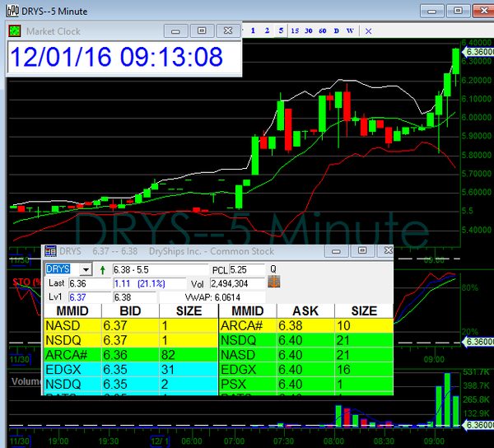Click the green Market Clock window icon
This screenshot has width=494, height=448.
[x=16, y=30]
